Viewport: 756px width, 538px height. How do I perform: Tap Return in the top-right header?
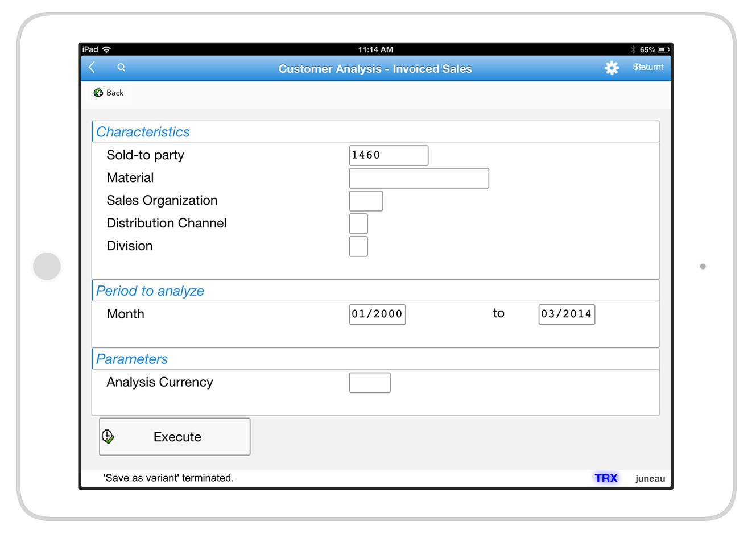coord(648,67)
